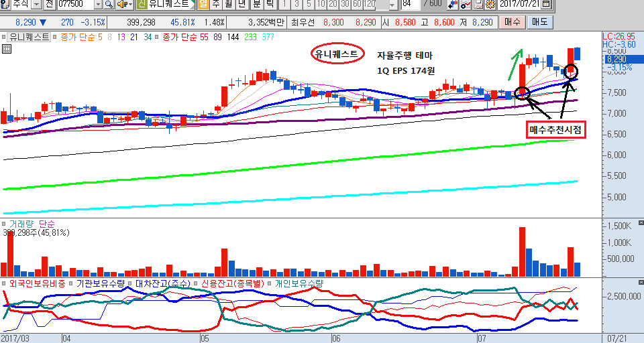Toggle the 거래량 legend checkbox
Viewport: 644px width, 343px height.
pyautogui.click(x=4, y=224)
